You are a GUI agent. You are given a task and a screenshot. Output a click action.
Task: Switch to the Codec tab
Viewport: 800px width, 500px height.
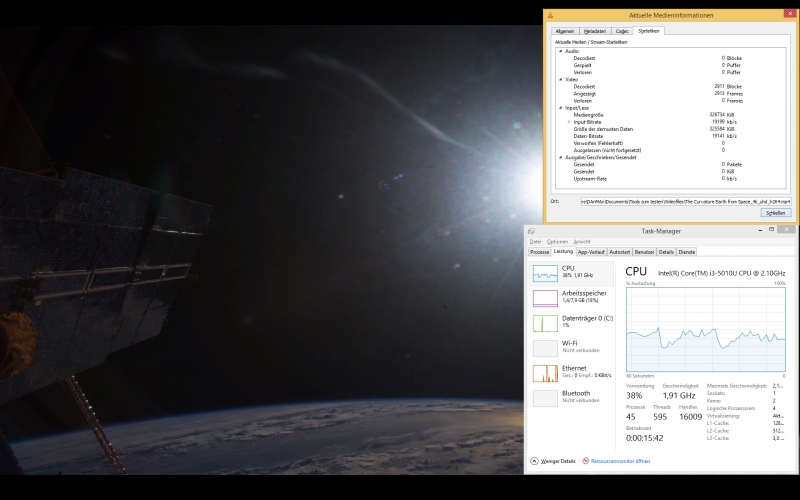tap(622, 31)
